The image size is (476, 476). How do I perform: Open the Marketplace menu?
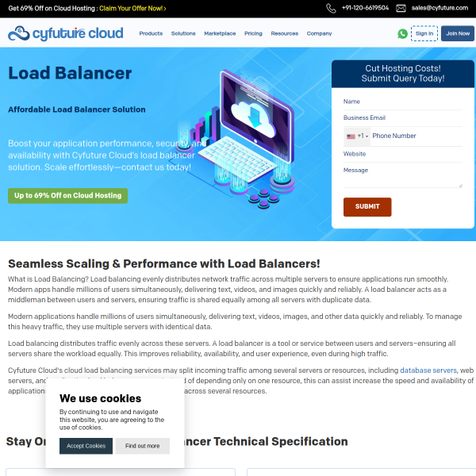coord(220,33)
